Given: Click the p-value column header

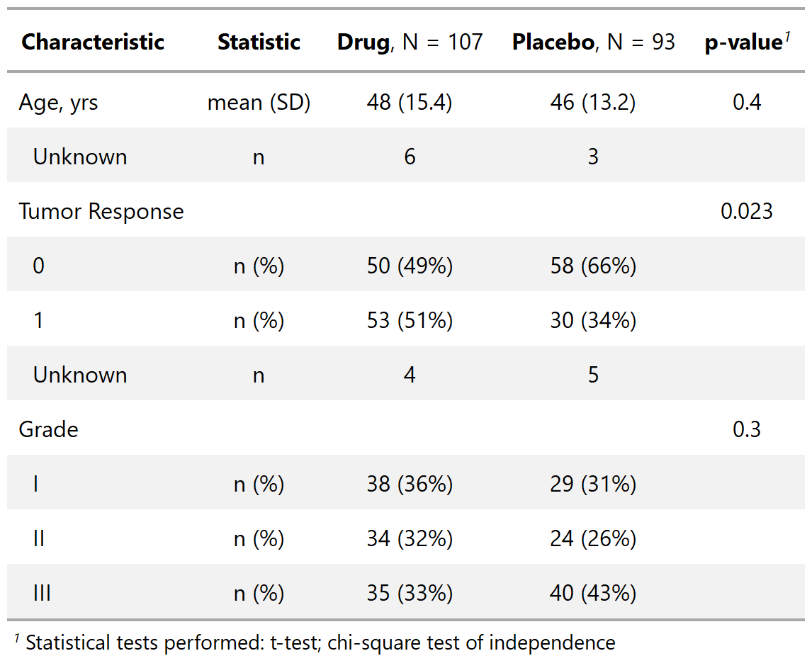Looking at the screenshot, I should 743,43.
